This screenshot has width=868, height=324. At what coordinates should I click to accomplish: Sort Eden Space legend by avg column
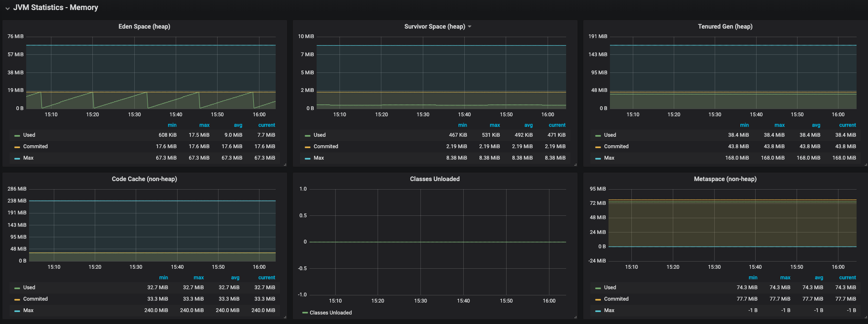coord(238,125)
